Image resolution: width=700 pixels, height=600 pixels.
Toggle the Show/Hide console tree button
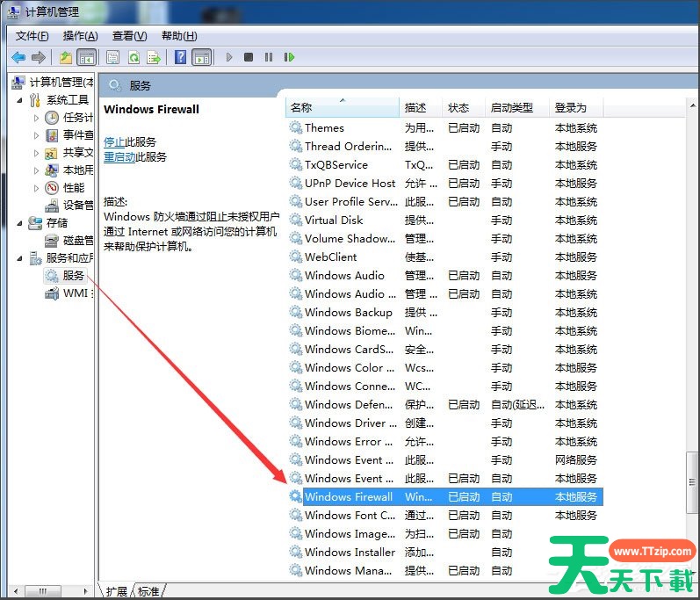click(x=86, y=57)
